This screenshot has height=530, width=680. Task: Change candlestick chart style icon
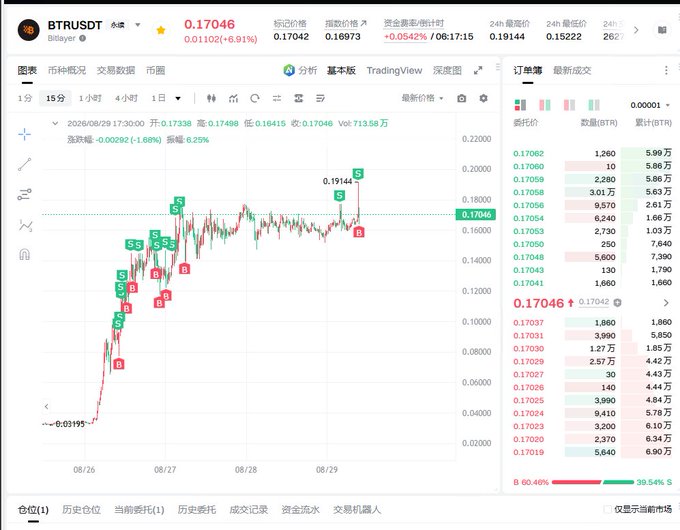click(211, 98)
